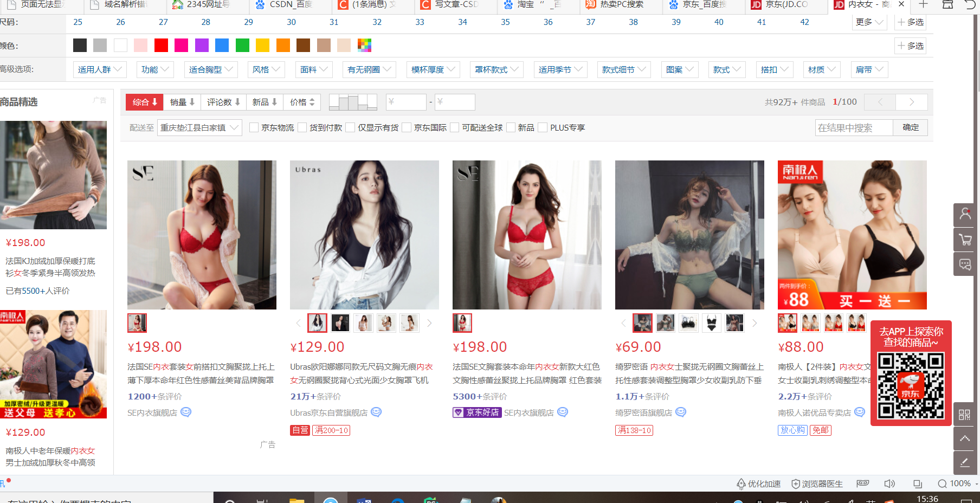Sort results by 销量
Viewport: 980px width, 503px height.
[x=182, y=102]
